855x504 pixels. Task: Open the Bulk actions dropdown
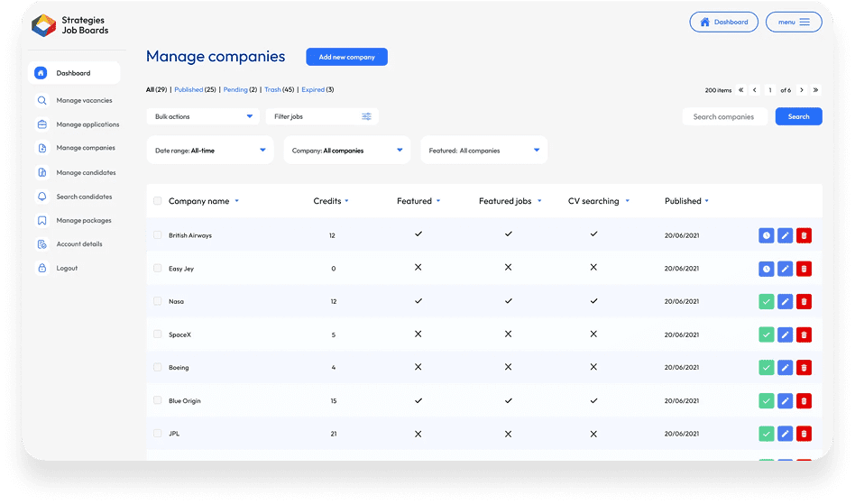click(203, 116)
